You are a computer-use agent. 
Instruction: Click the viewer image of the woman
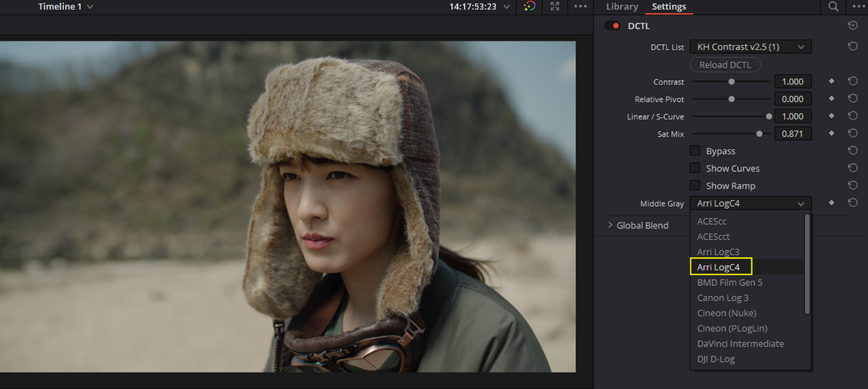click(x=288, y=206)
